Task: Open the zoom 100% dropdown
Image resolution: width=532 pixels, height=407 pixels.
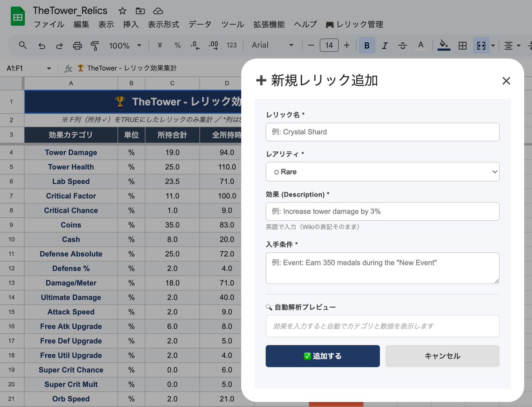Action: [x=125, y=45]
